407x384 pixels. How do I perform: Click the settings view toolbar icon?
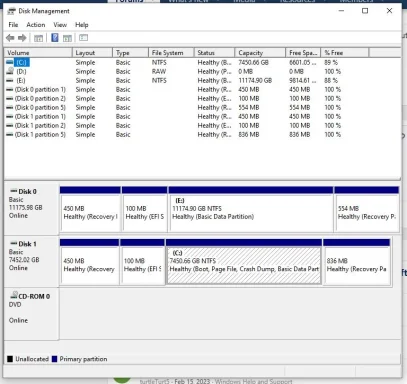click(x=83, y=38)
